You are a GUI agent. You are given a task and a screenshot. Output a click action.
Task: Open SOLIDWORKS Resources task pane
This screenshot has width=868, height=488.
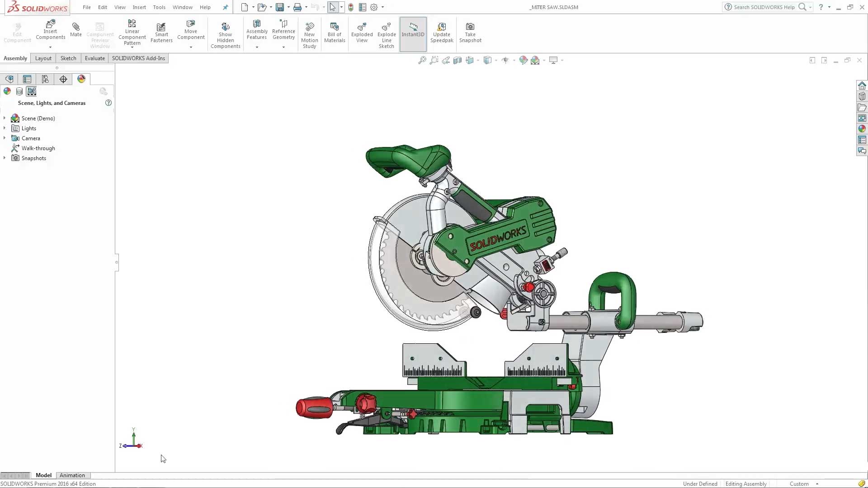862,85
